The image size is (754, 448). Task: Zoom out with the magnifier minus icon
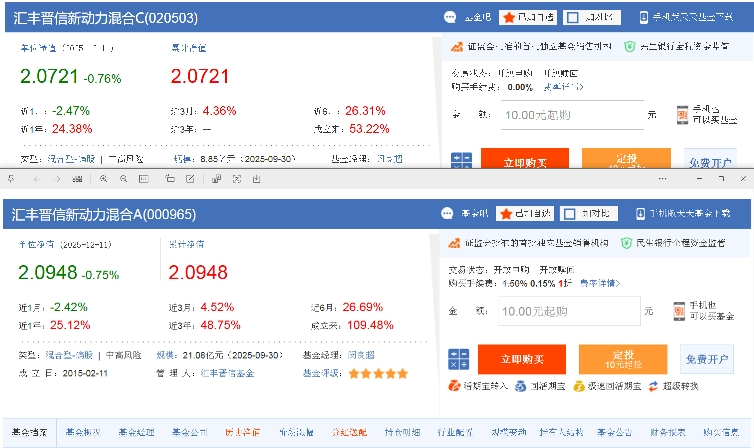click(x=124, y=179)
